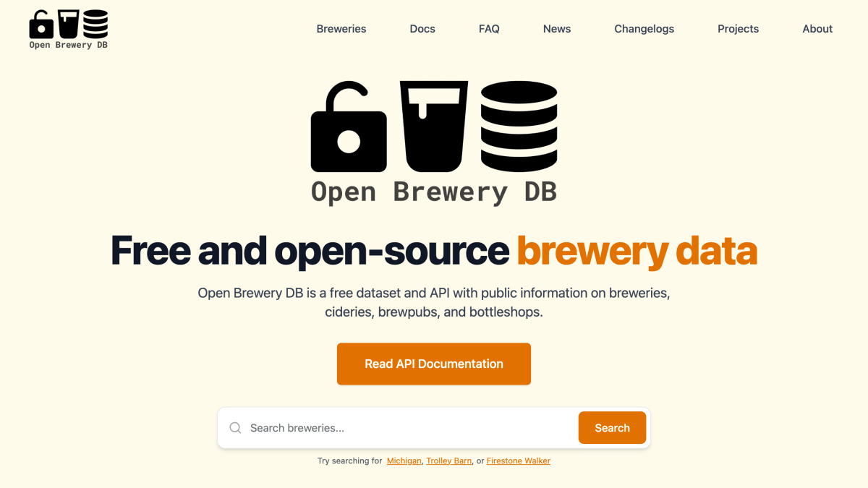This screenshot has width=868, height=488.
Task: Click the 'Open Brewery DB is a free dataset' description
Action: click(x=434, y=303)
